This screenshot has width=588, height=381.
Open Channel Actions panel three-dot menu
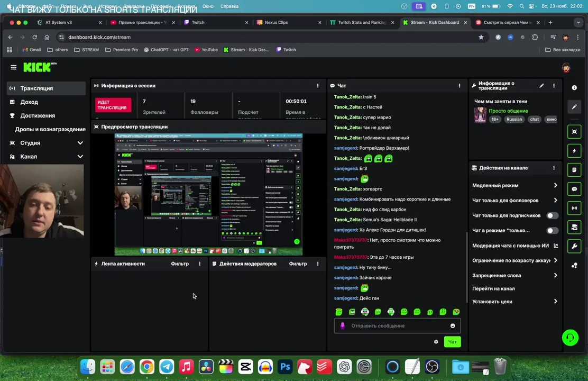click(x=554, y=168)
